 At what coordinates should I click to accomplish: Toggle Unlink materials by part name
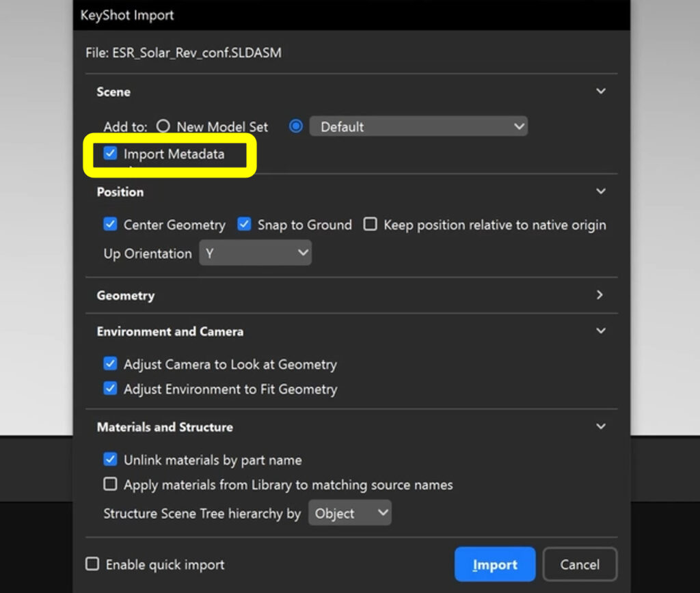[x=110, y=460]
